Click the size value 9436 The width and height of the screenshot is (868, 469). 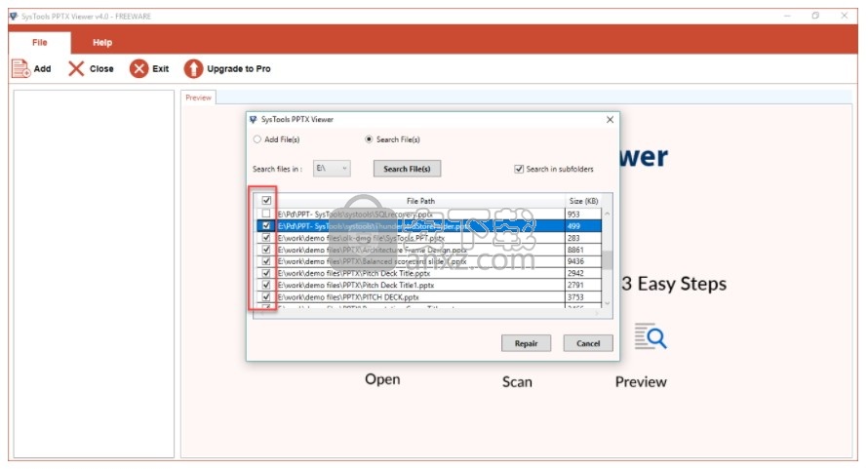pyautogui.click(x=575, y=261)
